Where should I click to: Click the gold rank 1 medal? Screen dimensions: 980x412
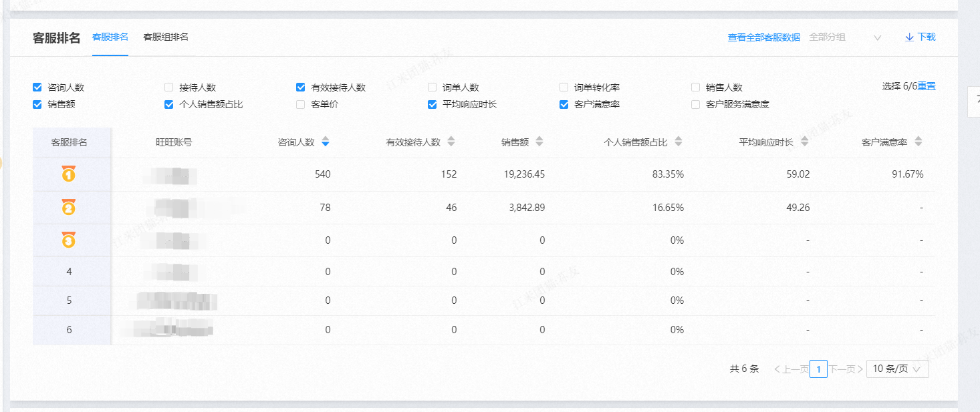click(x=69, y=174)
